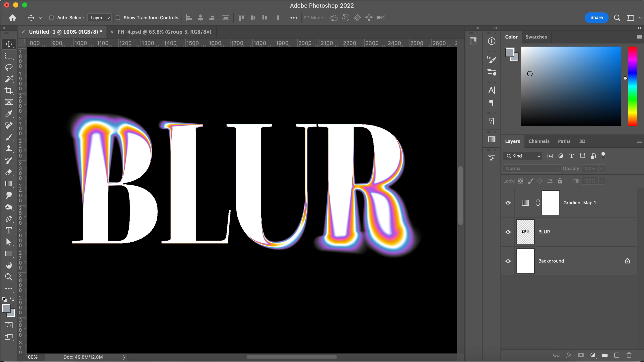This screenshot has width=644, height=362.
Task: Open the Normal blend mode dropdown
Action: (x=532, y=168)
